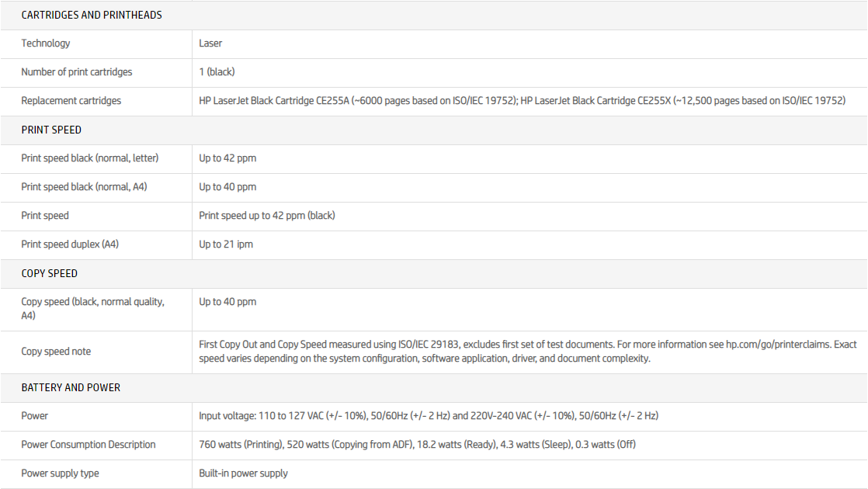Viewport: 868px width, 489px height.
Task: Click the BATTERY AND POWER section header
Action: tap(71, 387)
